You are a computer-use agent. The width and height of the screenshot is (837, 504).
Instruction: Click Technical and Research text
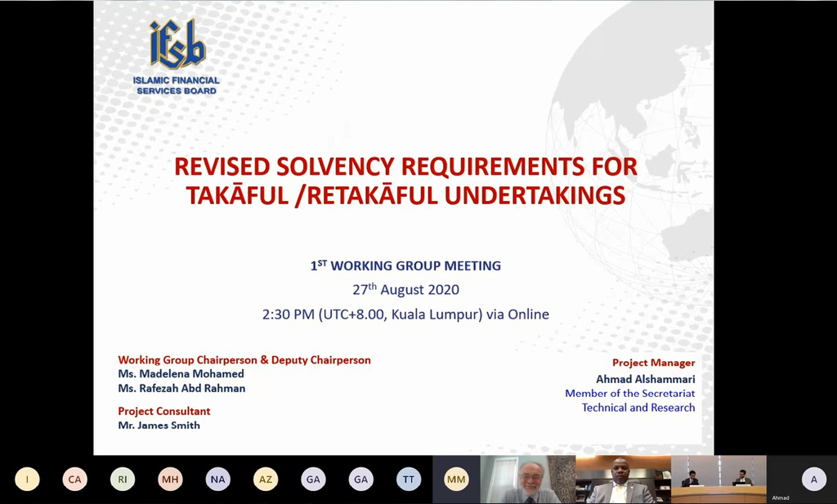point(638,408)
